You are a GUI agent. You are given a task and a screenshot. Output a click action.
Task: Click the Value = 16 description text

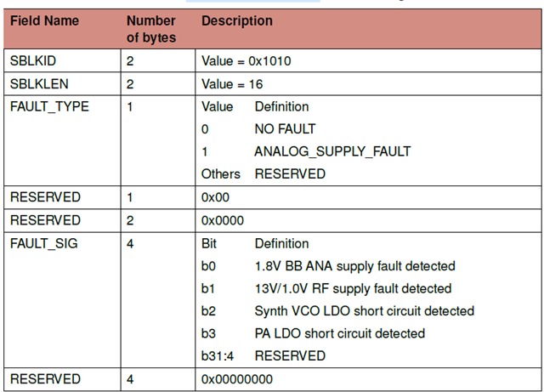coord(232,85)
